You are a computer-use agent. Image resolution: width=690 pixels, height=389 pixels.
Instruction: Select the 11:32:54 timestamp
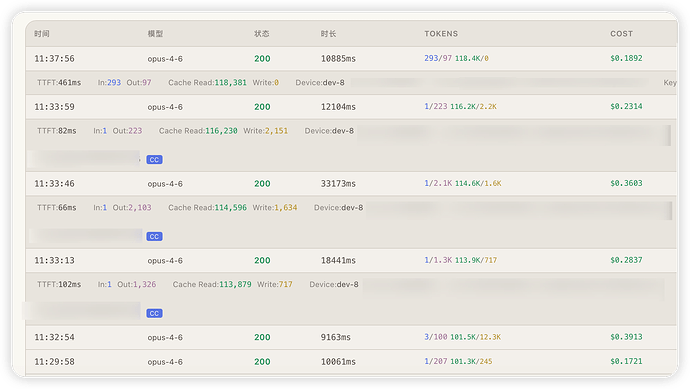pos(55,338)
